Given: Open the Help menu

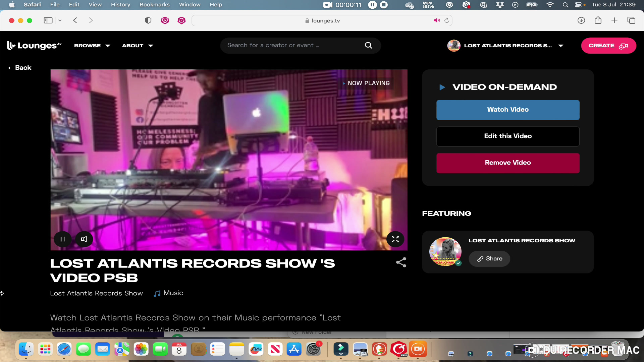Looking at the screenshot, I should pyautogui.click(x=216, y=5).
